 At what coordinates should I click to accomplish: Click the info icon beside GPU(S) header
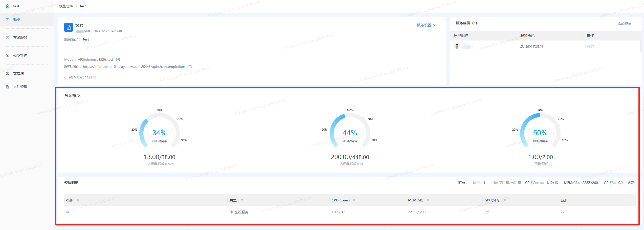(x=499, y=200)
